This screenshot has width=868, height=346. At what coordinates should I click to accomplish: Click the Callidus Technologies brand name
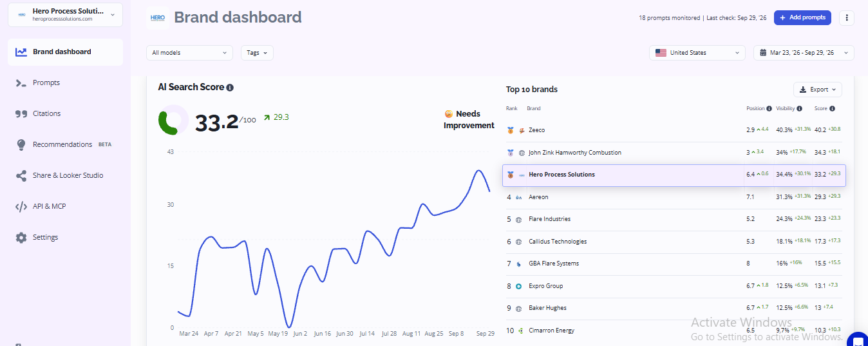click(558, 242)
